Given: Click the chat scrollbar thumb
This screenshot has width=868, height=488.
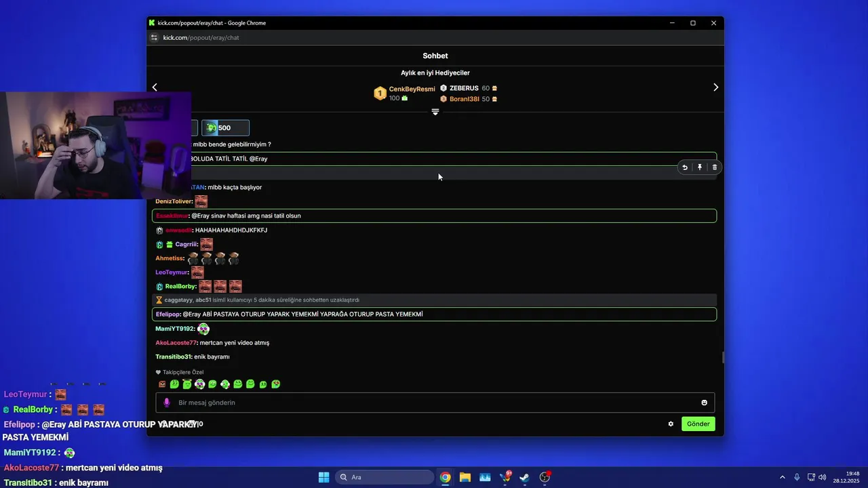Looking at the screenshot, I should click(x=723, y=357).
